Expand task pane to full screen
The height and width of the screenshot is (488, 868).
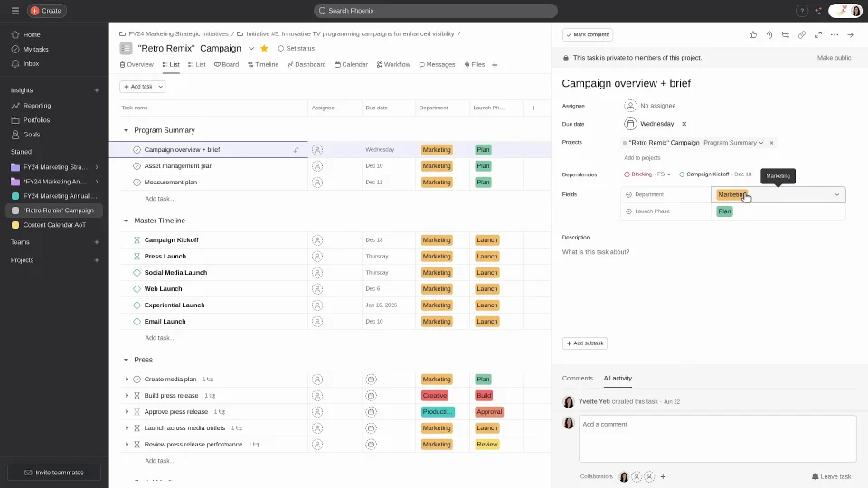pyautogui.click(x=818, y=34)
